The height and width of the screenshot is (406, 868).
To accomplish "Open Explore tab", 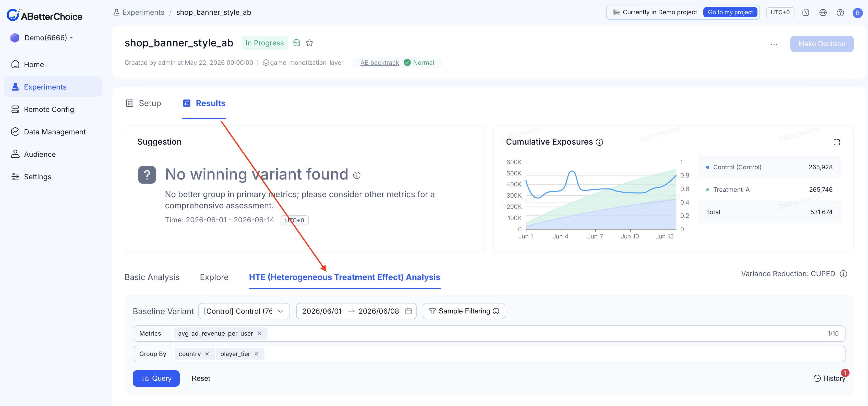I will click(x=214, y=277).
